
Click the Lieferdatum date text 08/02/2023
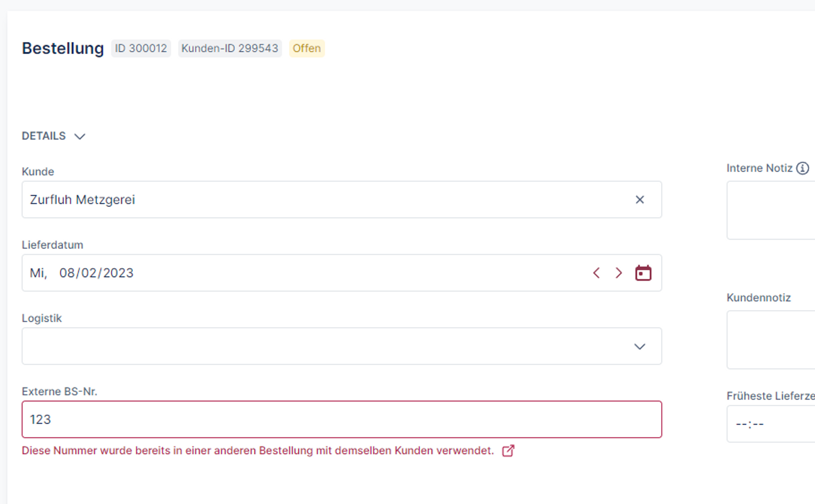[x=96, y=273]
